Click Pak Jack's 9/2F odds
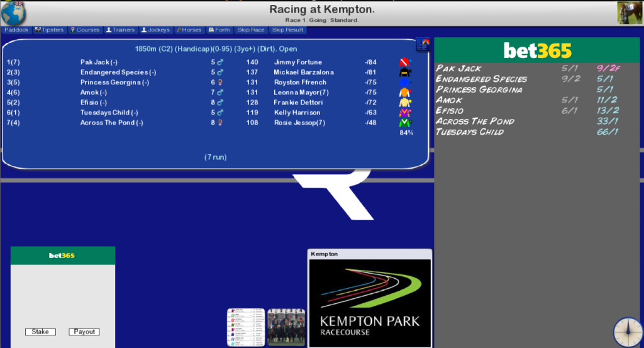644x348 pixels. click(608, 68)
